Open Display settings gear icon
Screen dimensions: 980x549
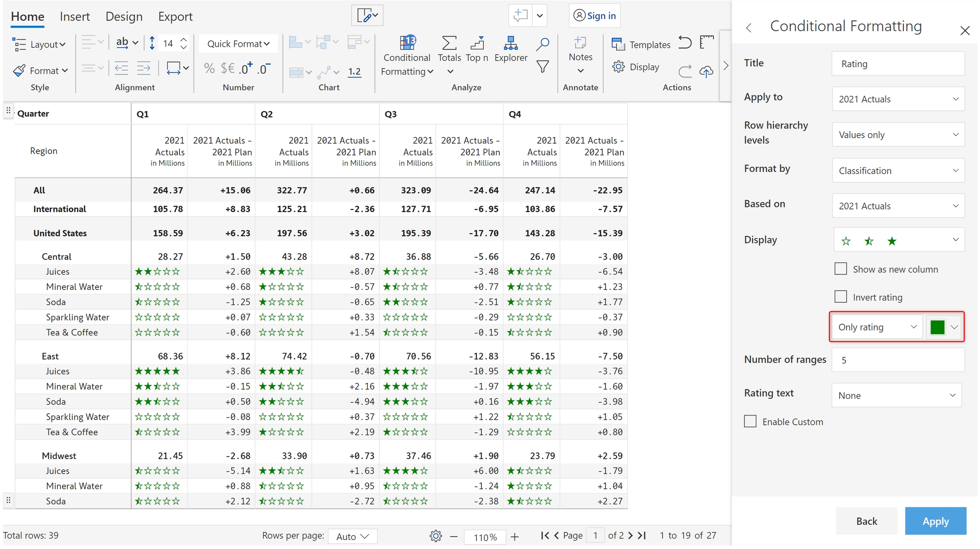(618, 67)
